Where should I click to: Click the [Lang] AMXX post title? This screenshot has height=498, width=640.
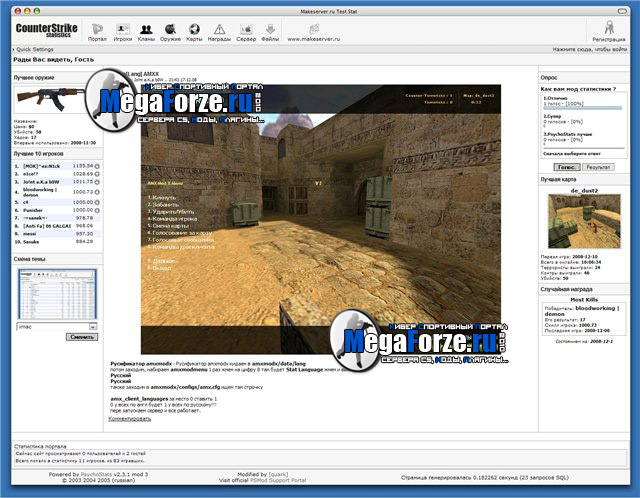142,74
